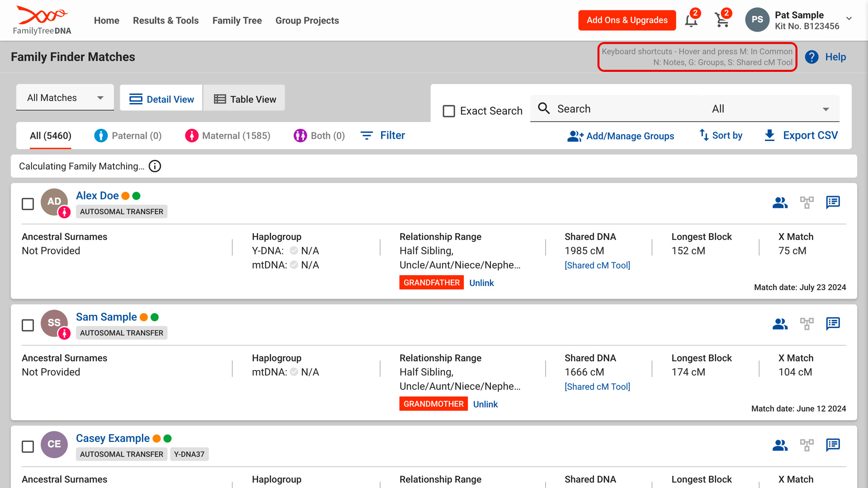Open notes icon for Casey Example
The height and width of the screenshot is (488, 868).
pos(833,445)
